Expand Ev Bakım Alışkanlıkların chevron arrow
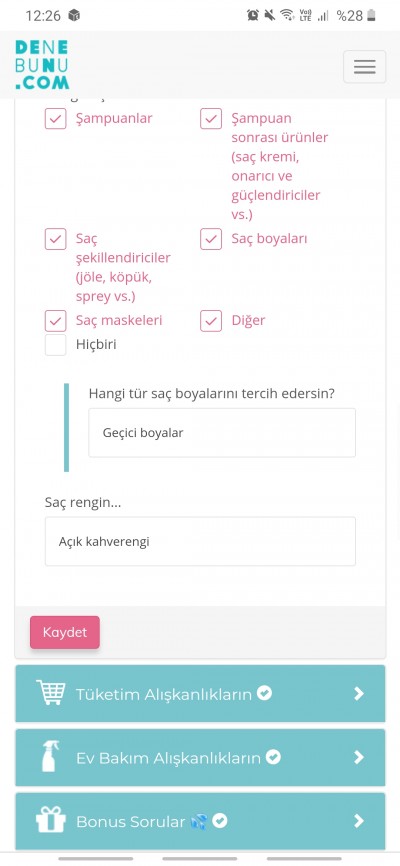 pos(359,757)
